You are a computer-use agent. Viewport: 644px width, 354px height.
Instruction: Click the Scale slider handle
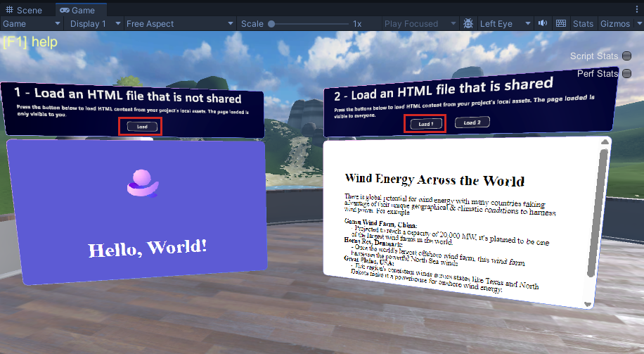pos(271,24)
